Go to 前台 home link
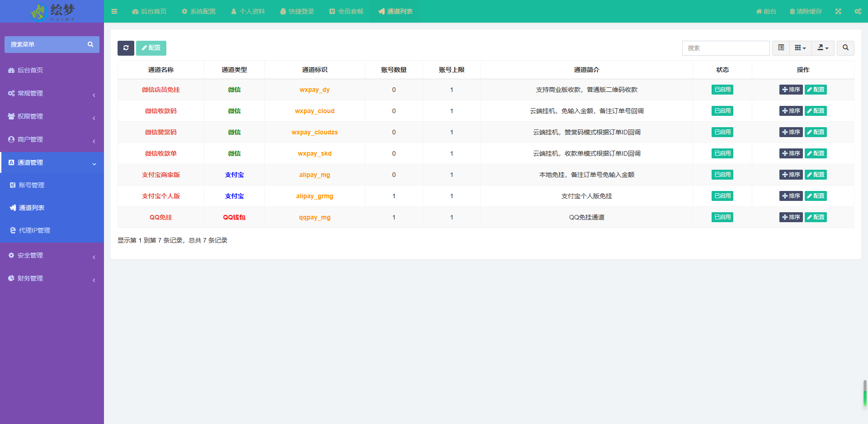 [x=766, y=11]
